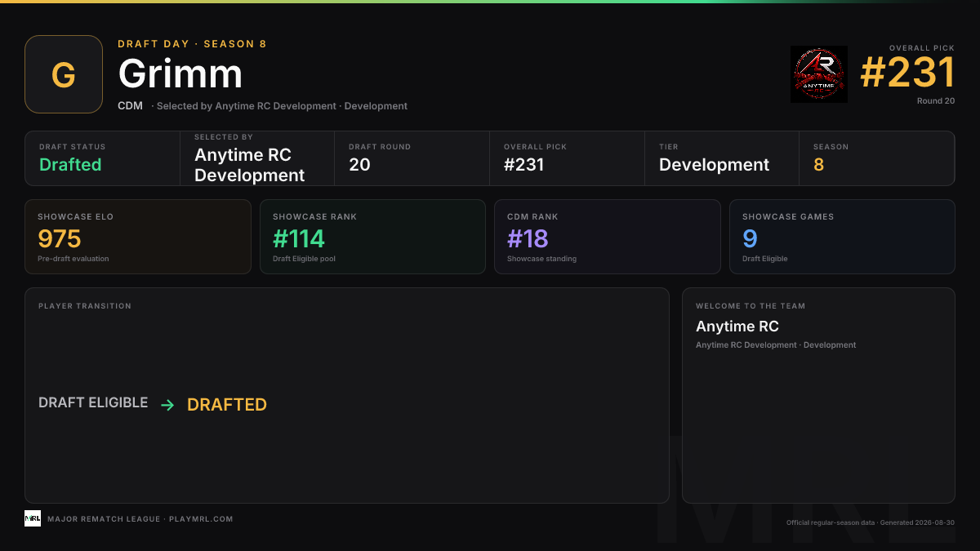Click "Anytime RC" team name in welcome panel
This screenshot has width=980, height=551.
tap(737, 327)
